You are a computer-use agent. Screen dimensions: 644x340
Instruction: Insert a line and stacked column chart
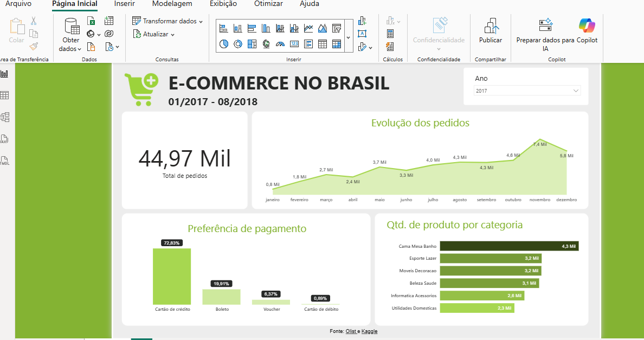[280, 28]
